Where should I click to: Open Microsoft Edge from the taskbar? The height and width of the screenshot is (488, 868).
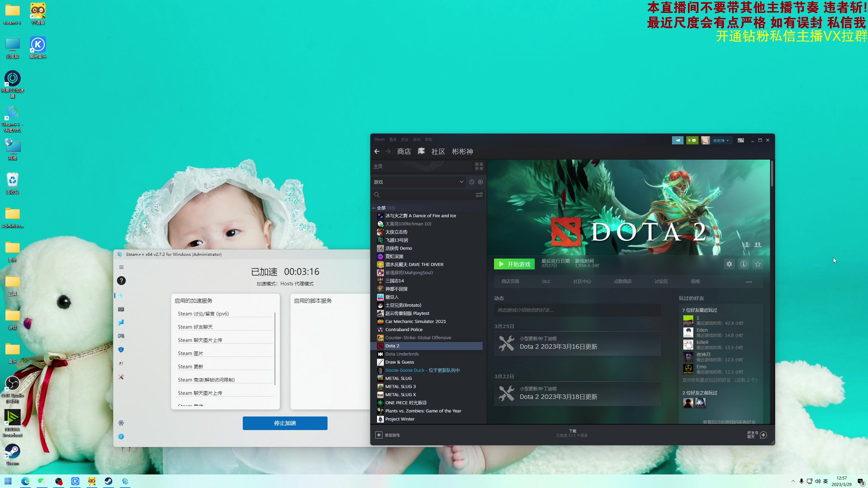(x=25, y=481)
